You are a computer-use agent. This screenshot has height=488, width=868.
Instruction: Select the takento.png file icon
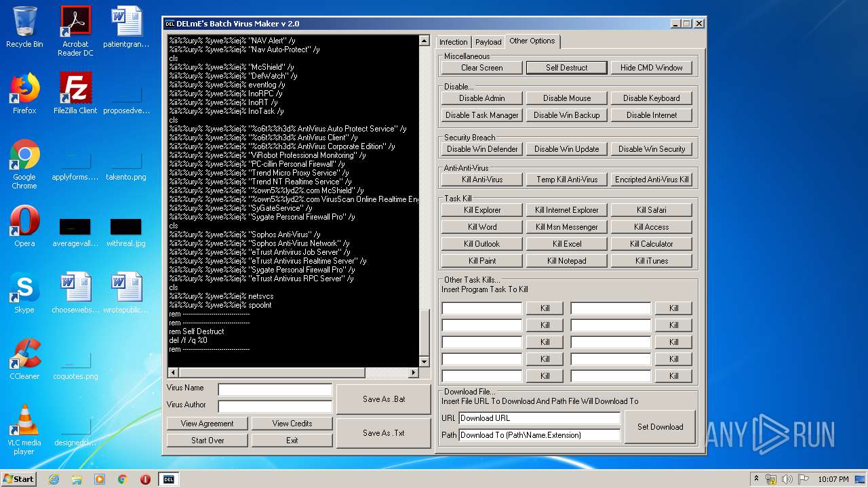tap(126, 165)
